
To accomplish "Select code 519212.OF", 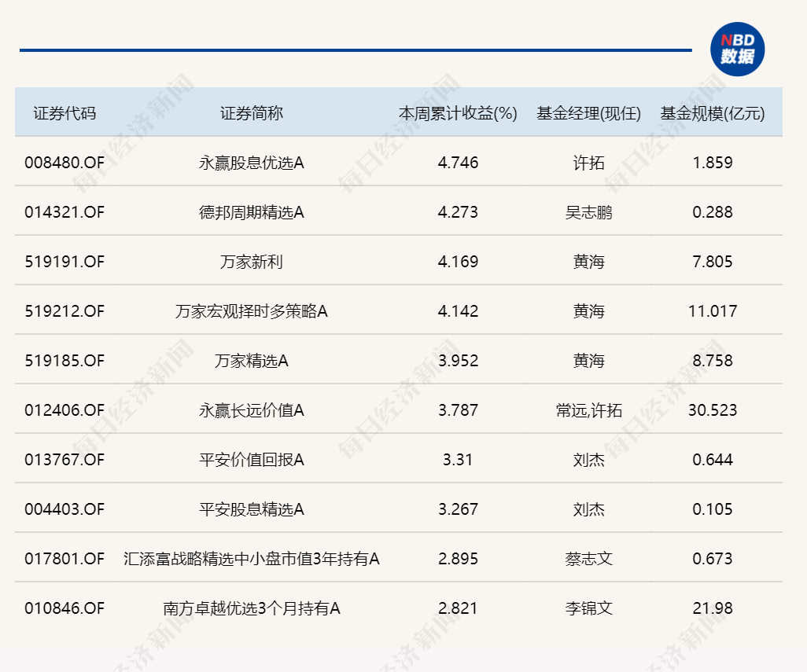I will pos(64,311).
